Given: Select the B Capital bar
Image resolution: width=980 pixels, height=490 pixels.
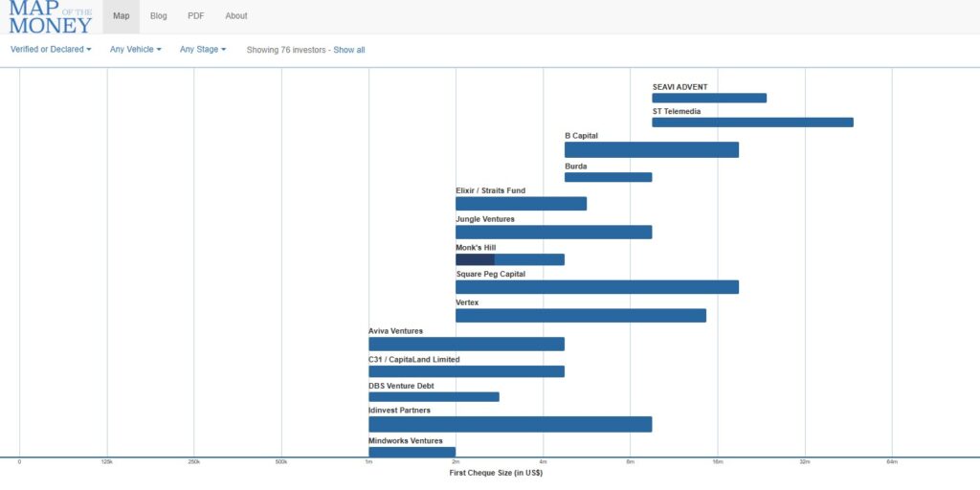Looking at the screenshot, I should pos(652,150).
